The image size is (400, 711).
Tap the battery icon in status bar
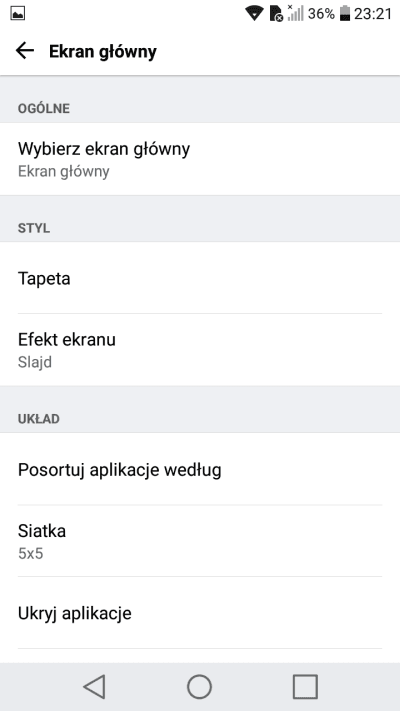[345, 14]
